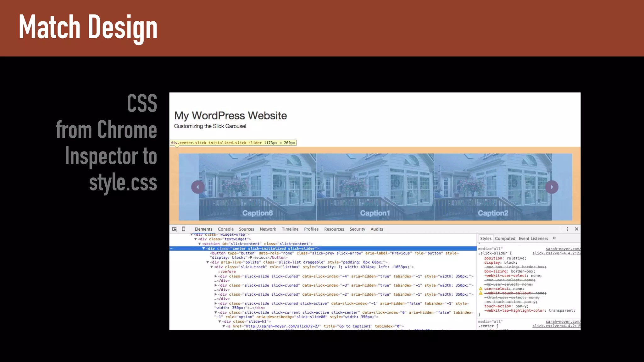Open the Network tab
This screenshot has width=644, height=362.
coord(268,229)
